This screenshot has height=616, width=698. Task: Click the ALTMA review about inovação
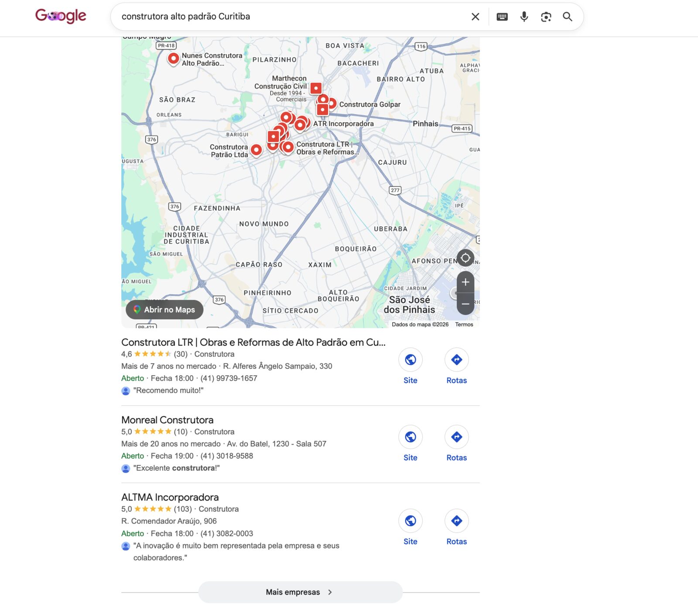point(236,551)
